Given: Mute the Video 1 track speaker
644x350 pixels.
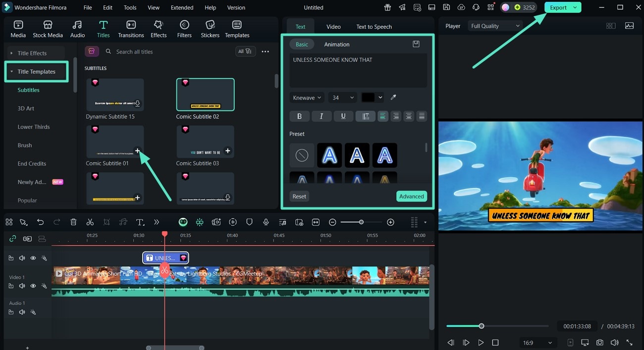Looking at the screenshot, I should [x=22, y=286].
